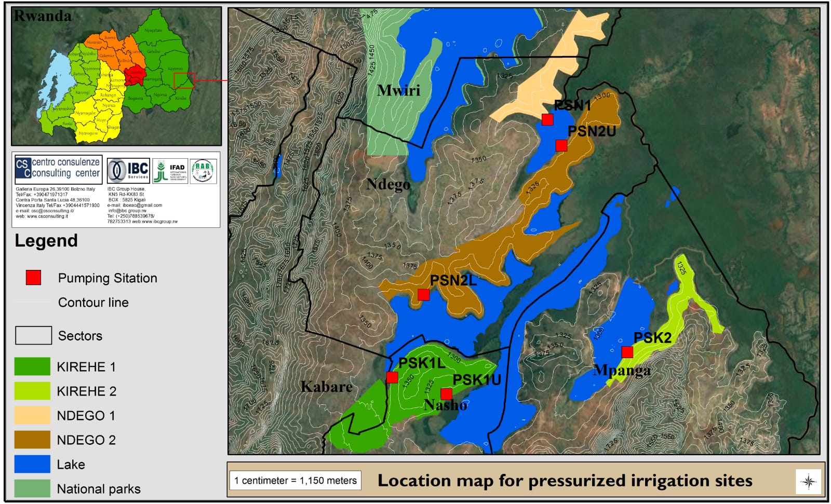
Task: Click the scale text box reading 1,150 meters
Action: pos(296,481)
